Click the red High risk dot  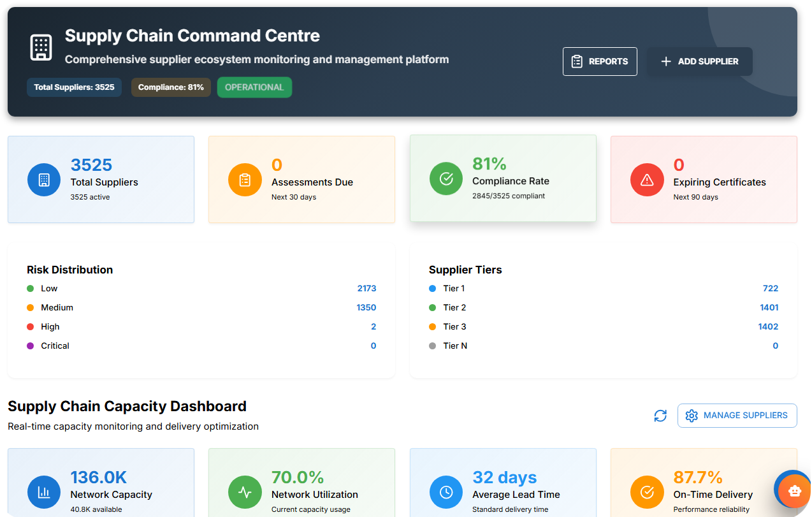[x=31, y=327]
